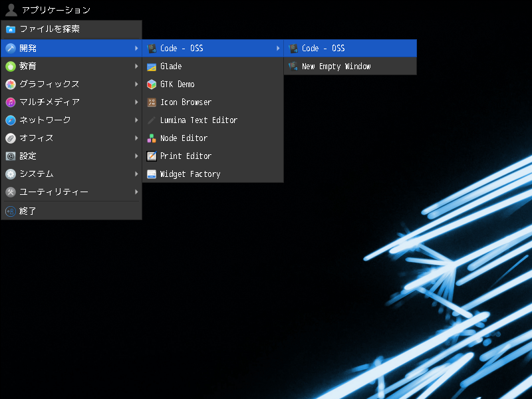Open the ネットワーク category
This screenshot has width=532, height=399.
tap(71, 120)
